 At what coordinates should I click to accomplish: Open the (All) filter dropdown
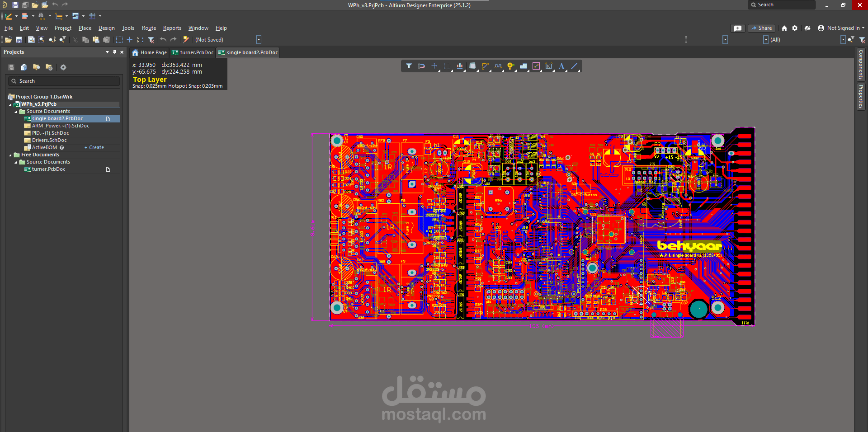tap(843, 40)
